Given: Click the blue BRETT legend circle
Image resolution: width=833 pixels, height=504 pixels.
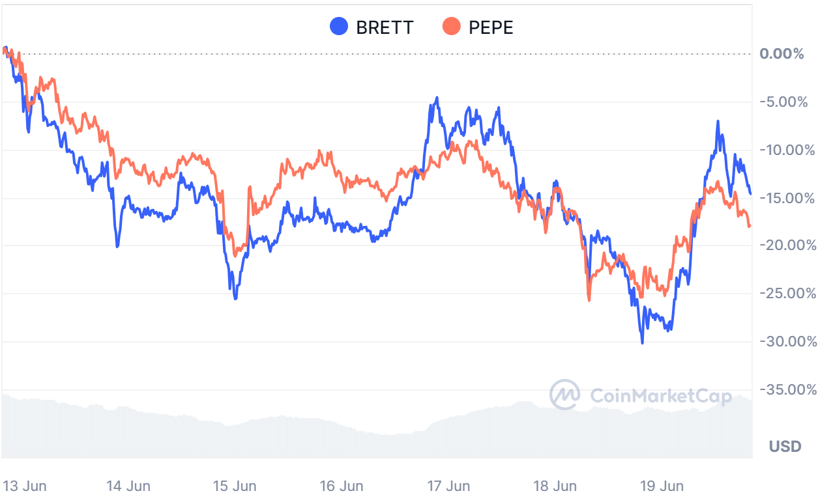Looking at the screenshot, I should [x=339, y=27].
